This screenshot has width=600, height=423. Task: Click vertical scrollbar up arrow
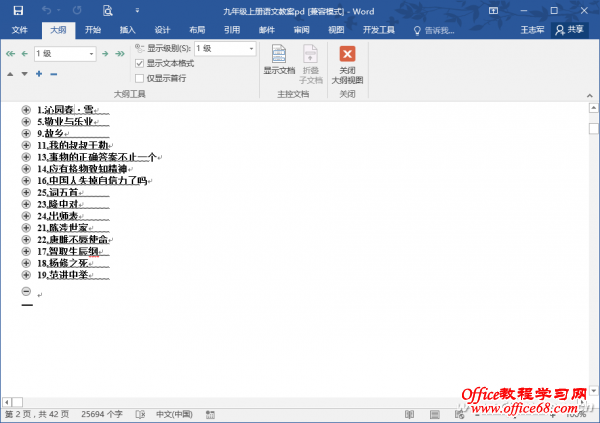(593, 108)
